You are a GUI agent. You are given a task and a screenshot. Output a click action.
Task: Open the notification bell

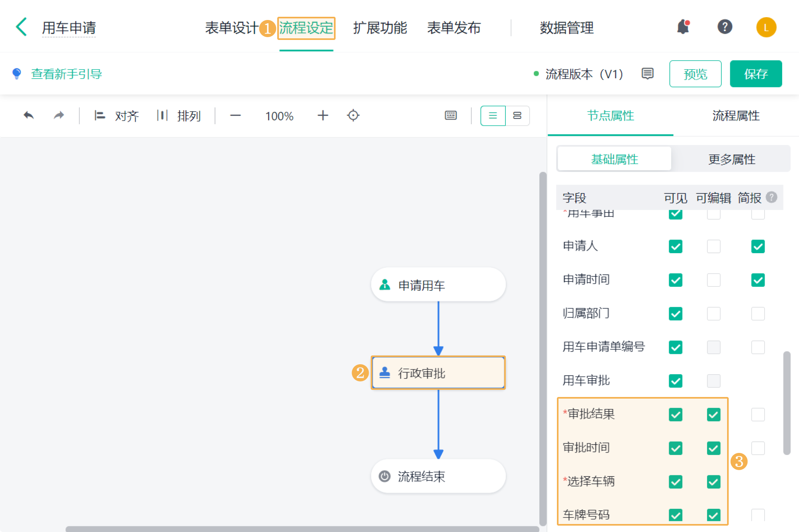pyautogui.click(x=683, y=27)
